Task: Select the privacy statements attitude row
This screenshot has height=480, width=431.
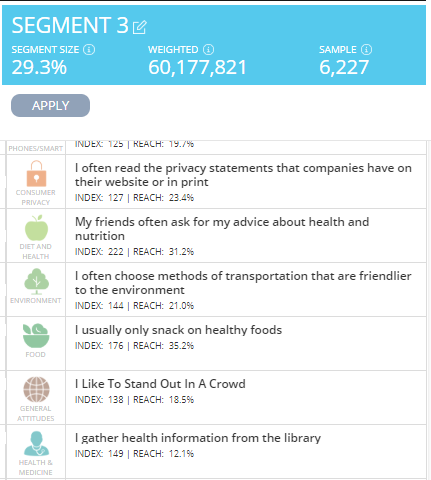Action: pos(246,182)
